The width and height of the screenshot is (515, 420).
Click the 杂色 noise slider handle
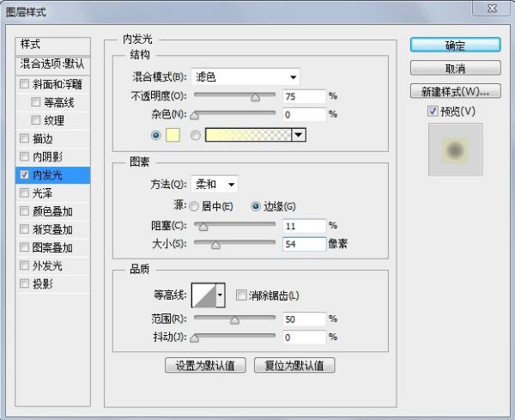pyautogui.click(x=195, y=115)
